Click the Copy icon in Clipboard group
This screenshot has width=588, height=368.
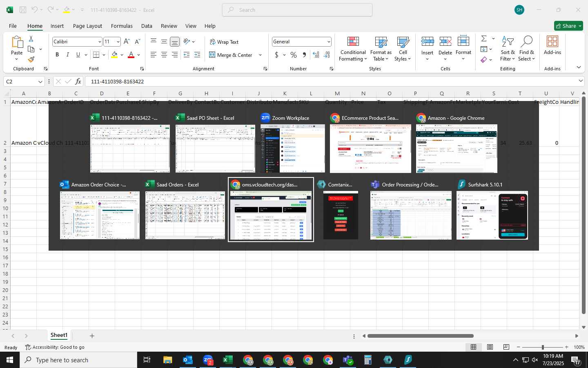pyautogui.click(x=31, y=49)
